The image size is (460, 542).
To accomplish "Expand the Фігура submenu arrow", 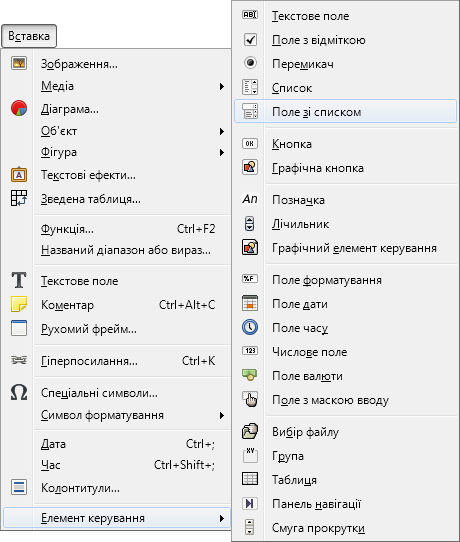I will click(222, 152).
